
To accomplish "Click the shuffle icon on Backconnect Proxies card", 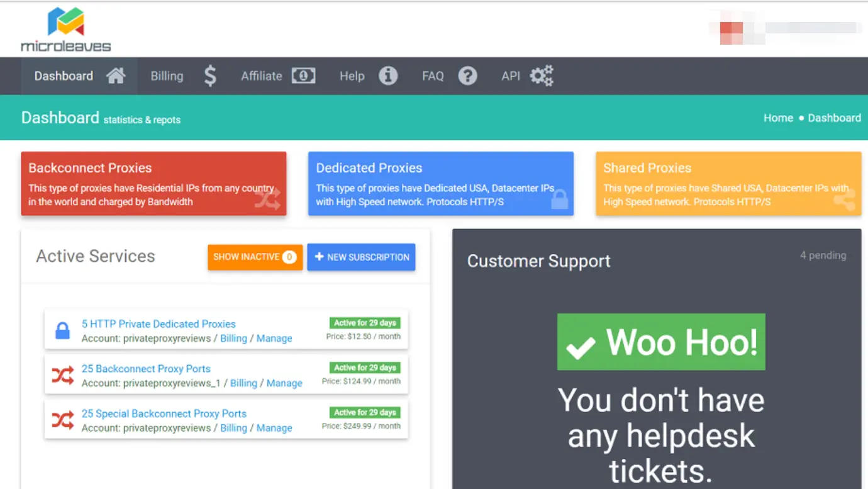I will point(267,200).
